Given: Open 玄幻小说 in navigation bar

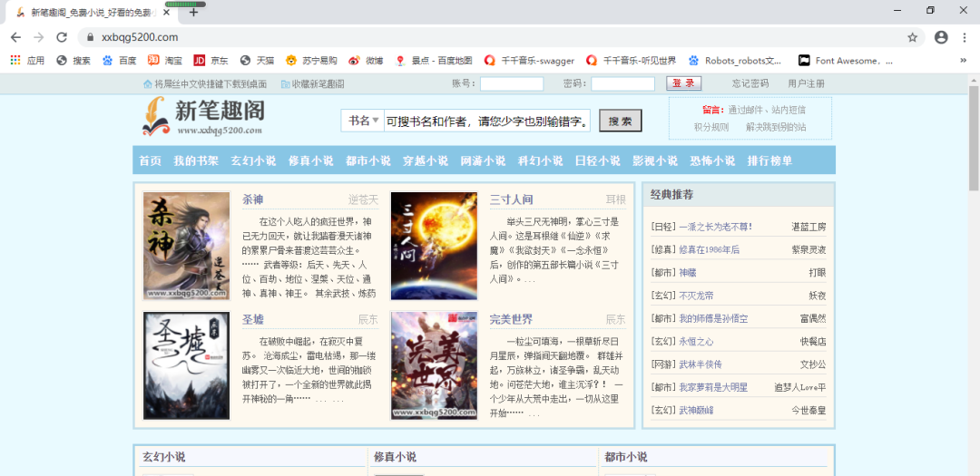Looking at the screenshot, I should [254, 160].
